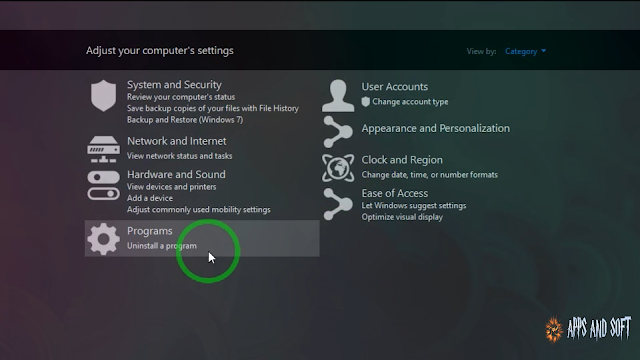Select Change date, time, or number formats

tap(429, 175)
